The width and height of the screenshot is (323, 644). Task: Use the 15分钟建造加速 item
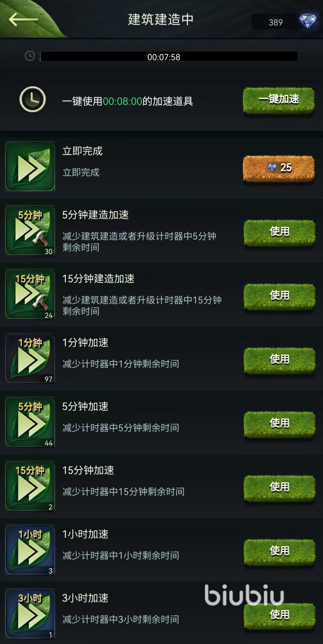pyautogui.click(x=279, y=297)
